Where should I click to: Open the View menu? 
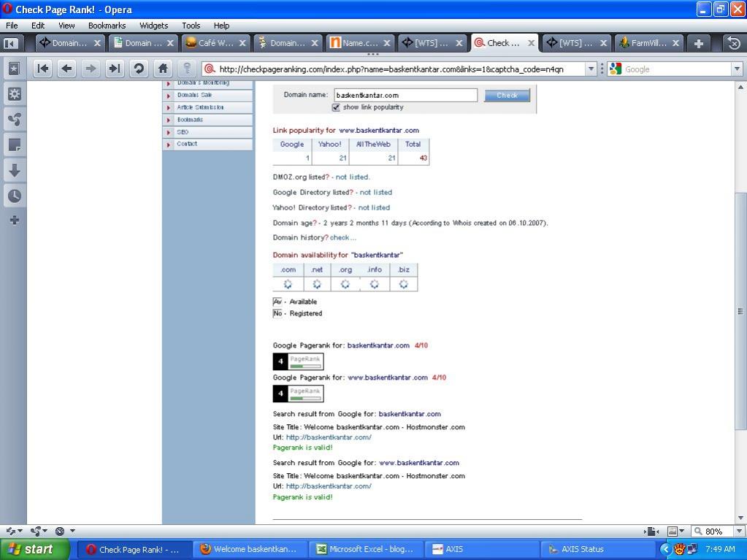point(66,26)
